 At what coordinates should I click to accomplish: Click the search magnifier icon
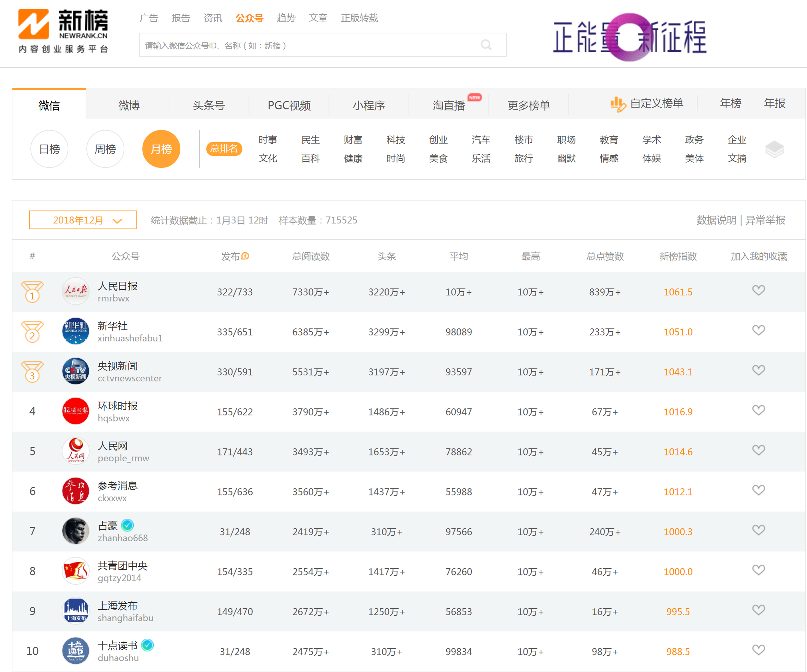pyautogui.click(x=486, y=45)
